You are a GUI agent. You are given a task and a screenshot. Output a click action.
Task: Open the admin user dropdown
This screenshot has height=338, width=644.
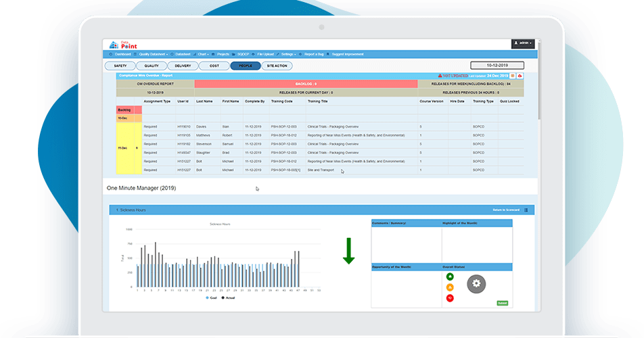tap(524, 43)
